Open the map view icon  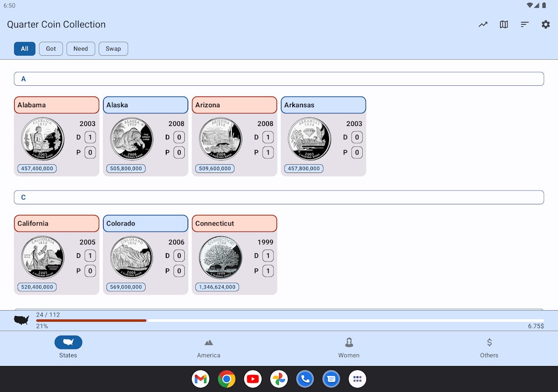pyautogui.click(x=504, y=24)
